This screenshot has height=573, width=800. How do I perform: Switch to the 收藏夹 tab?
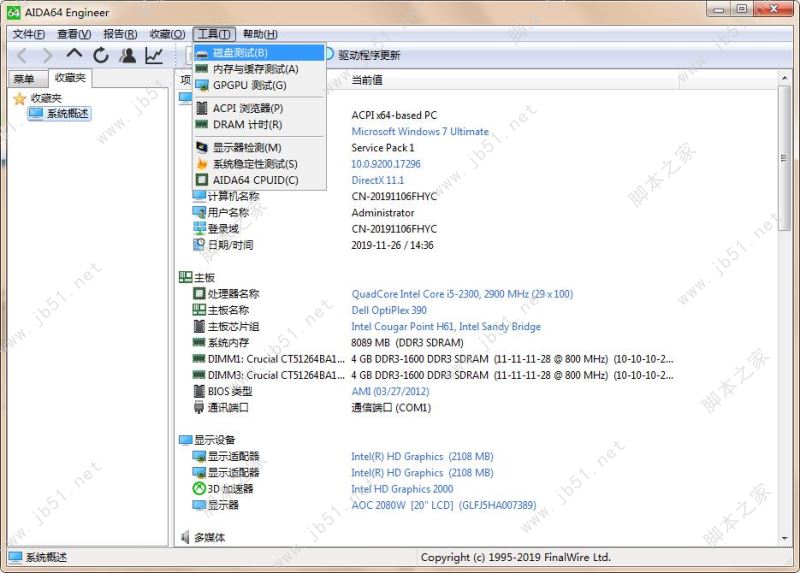click(70, 78)
